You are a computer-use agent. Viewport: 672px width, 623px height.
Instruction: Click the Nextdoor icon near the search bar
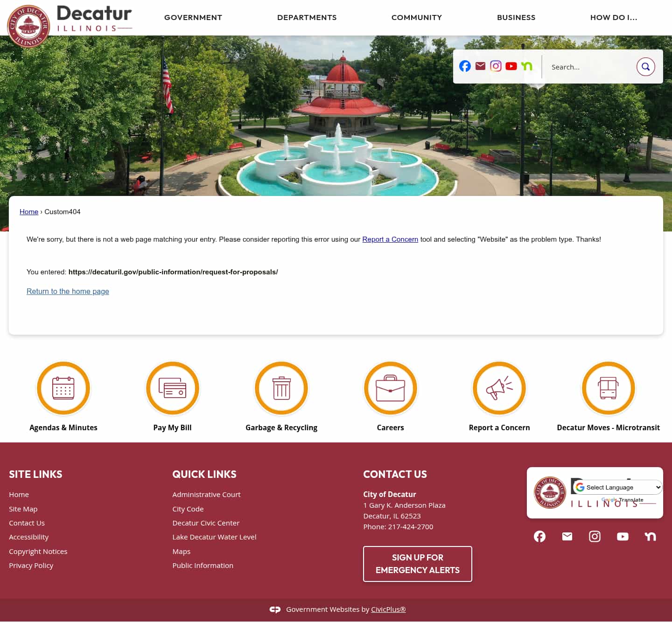click(x=526, y=66)
